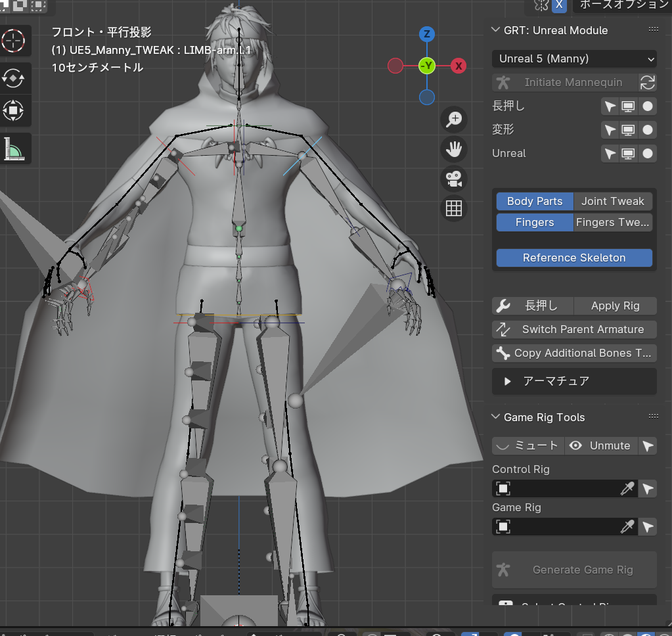Toggle Joint Tweak display button
This screenshot has height=636, width=672.
point(613,202)
